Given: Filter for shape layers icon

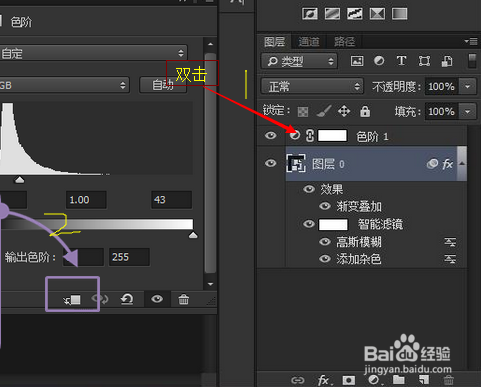Looking at the screenshot, I should pos(424,61).
